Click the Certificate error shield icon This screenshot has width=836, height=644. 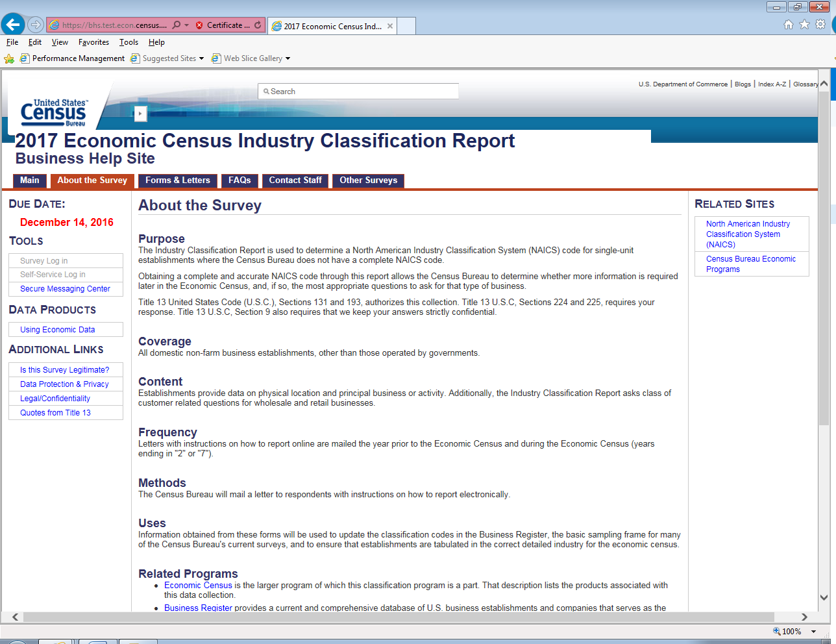[199, 25]
